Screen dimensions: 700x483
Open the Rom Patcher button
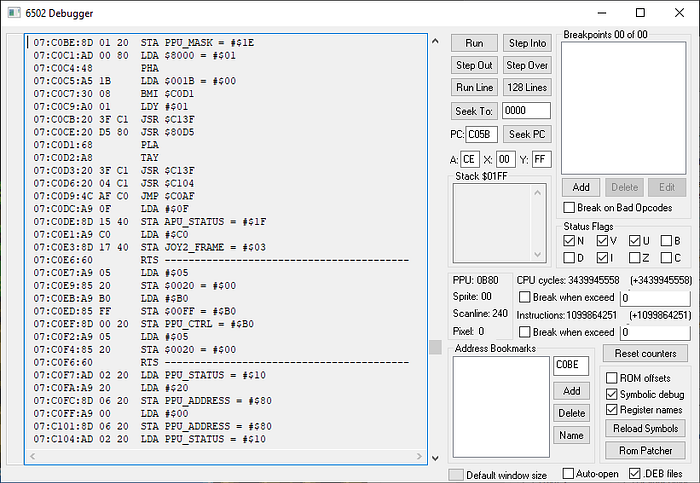[x=646, y=451]
